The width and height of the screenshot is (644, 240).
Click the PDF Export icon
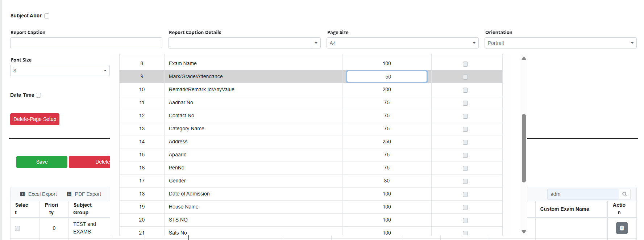tap(69, 194)
